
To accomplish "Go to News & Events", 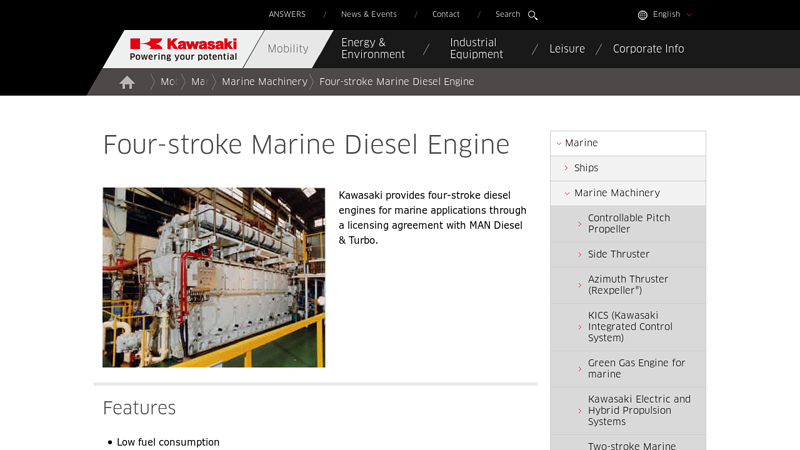I will coord(369,14).
